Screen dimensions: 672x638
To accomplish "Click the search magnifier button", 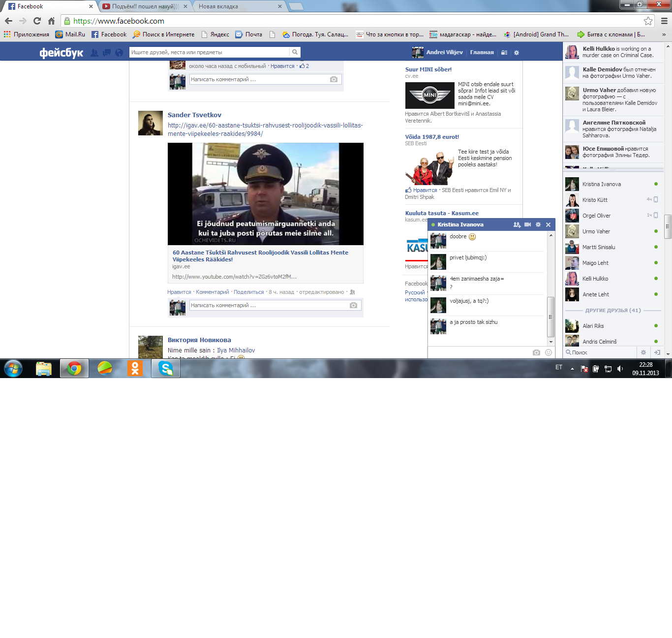I will [295, 52].
